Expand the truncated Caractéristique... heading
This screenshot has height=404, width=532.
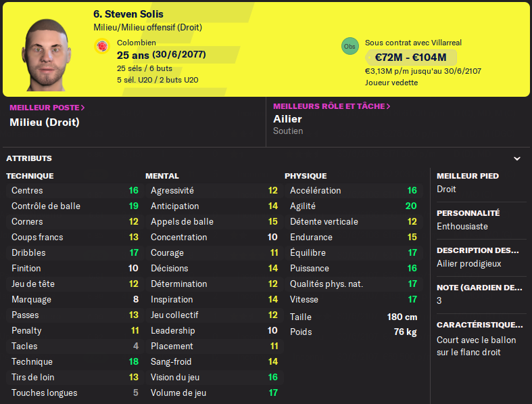(x=480, y=325)
